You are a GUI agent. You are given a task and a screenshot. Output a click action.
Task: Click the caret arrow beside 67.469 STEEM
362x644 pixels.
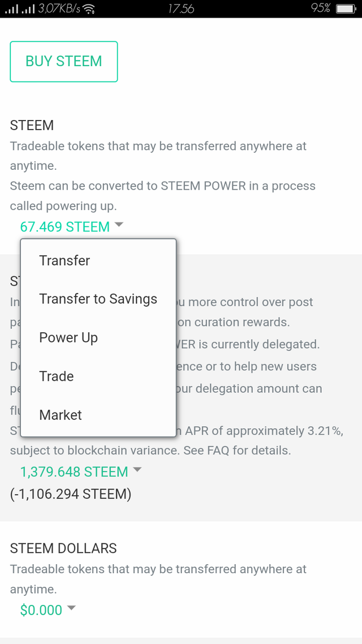point(119,225)
